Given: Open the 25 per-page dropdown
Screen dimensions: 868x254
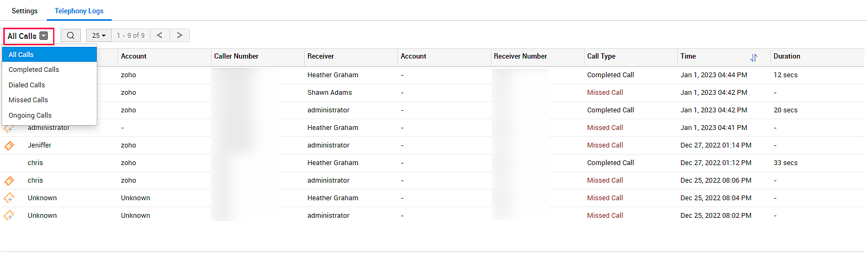Looking at the screenshot, I should (98, 36).
